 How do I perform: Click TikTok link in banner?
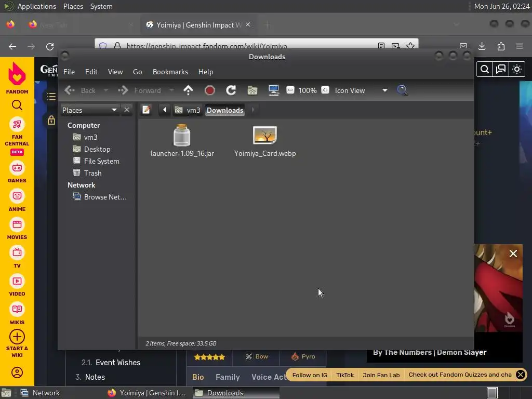click(x=345, y=375)
